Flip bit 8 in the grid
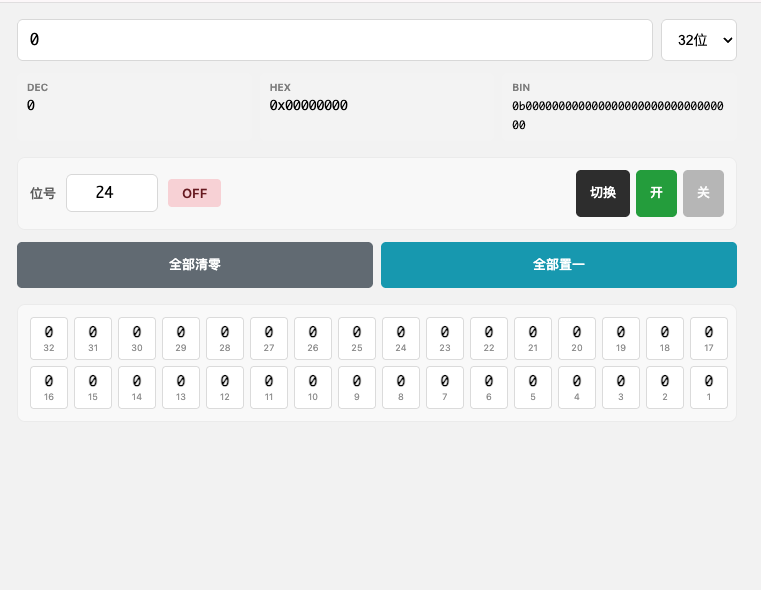 click(x=401, y=387)
